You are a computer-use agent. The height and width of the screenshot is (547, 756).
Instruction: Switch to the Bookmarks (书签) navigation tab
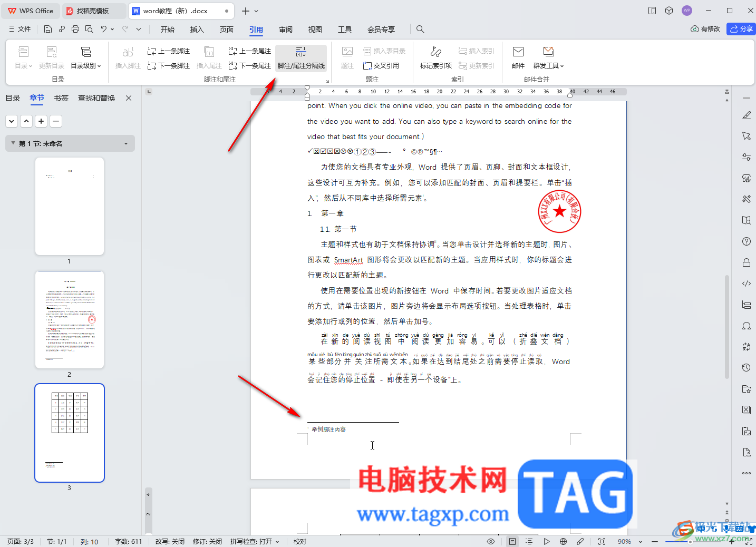61,98
